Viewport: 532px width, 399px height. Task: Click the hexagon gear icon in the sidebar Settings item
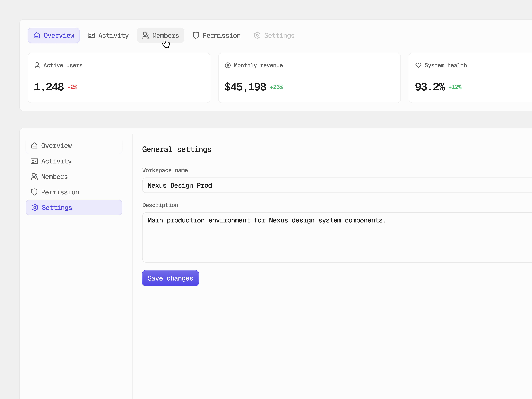(35, 208)
